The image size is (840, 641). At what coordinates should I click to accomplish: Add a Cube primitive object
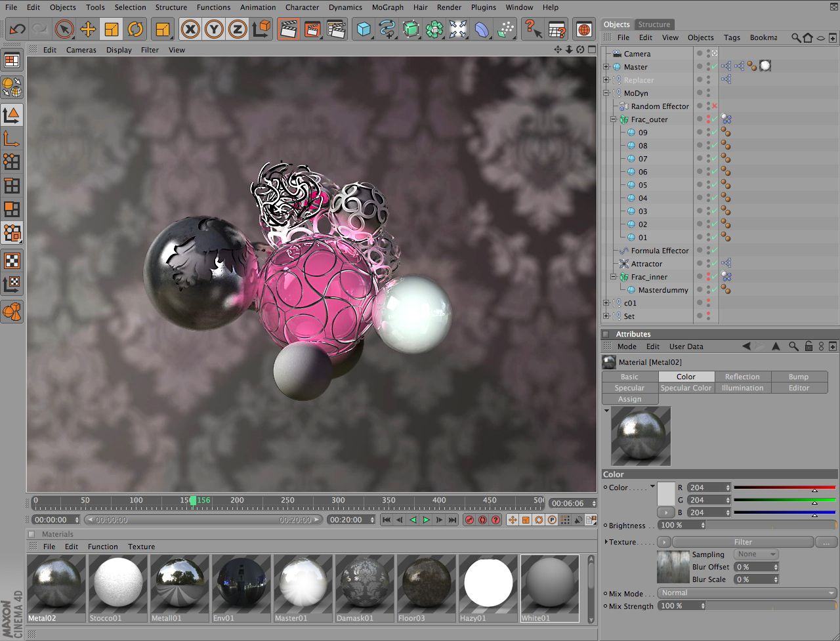[x=364, y=29]
